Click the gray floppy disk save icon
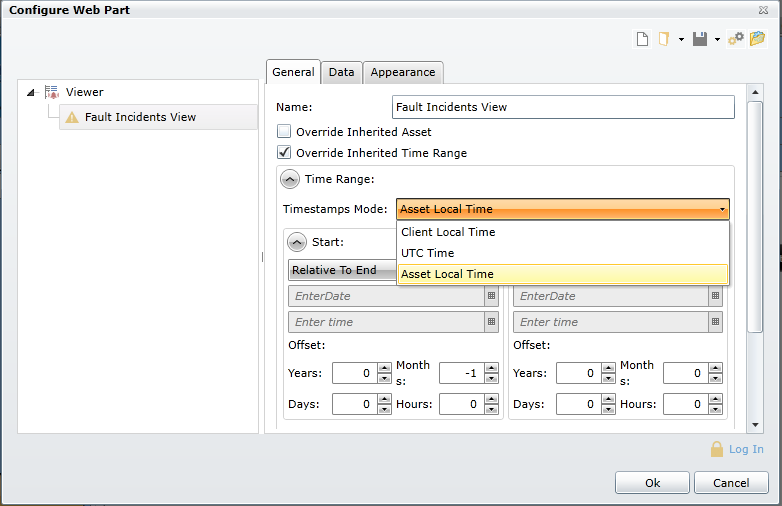Screen dimensions: 782x506 pyautogui.click(x=700, y=39)
